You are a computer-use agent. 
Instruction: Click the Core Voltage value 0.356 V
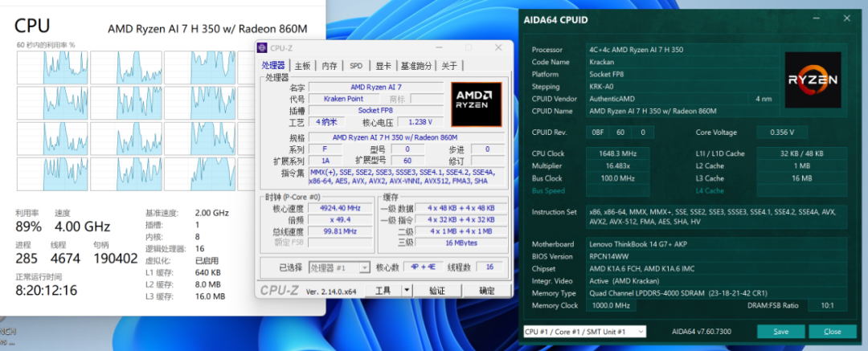click(782, 133)
